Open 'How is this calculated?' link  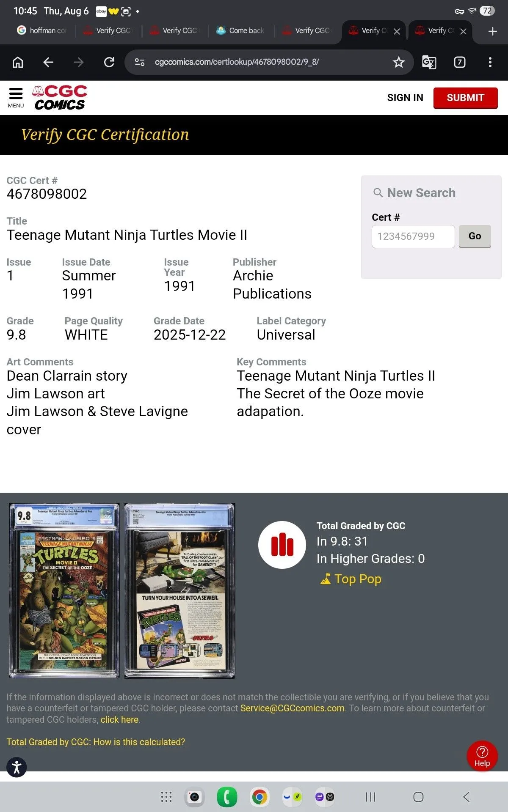(x=96, y=742)
